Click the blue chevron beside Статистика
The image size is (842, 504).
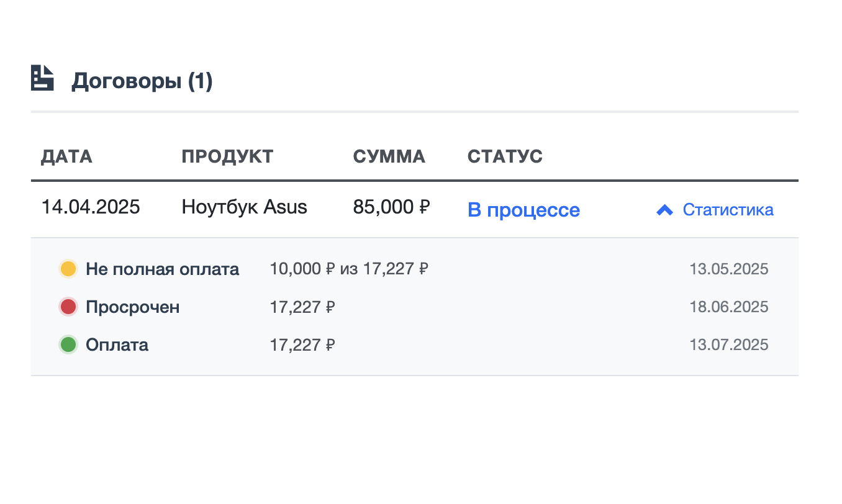(664, 210)
